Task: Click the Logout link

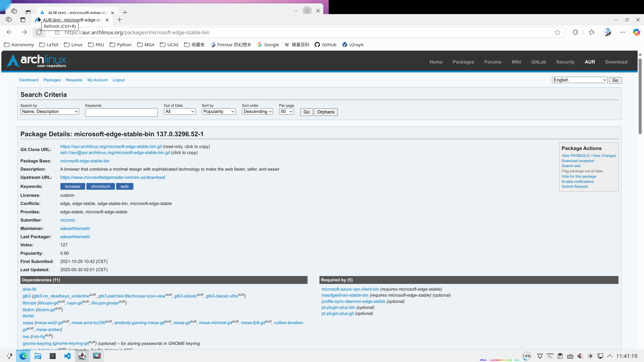Action: pos(119,80)
